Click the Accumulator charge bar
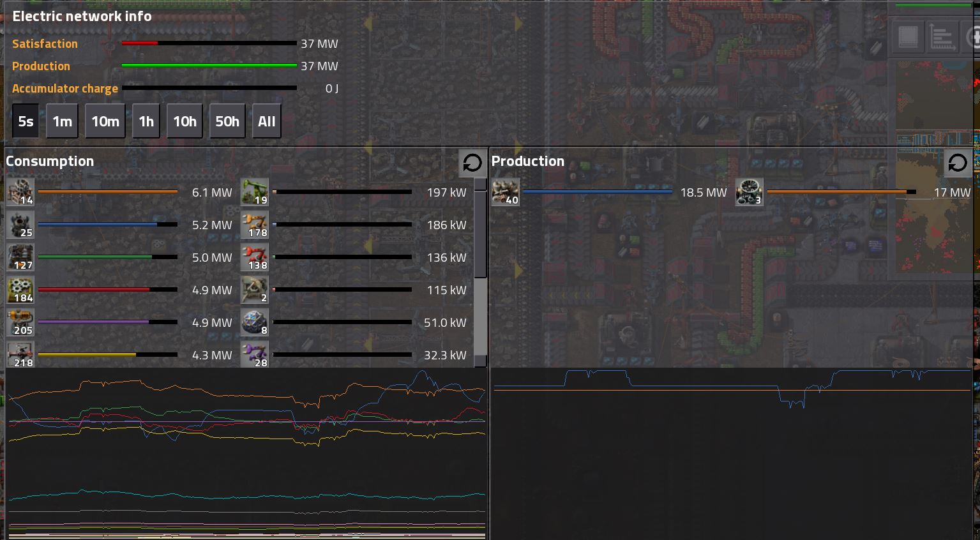 click(x=209, y=88)
